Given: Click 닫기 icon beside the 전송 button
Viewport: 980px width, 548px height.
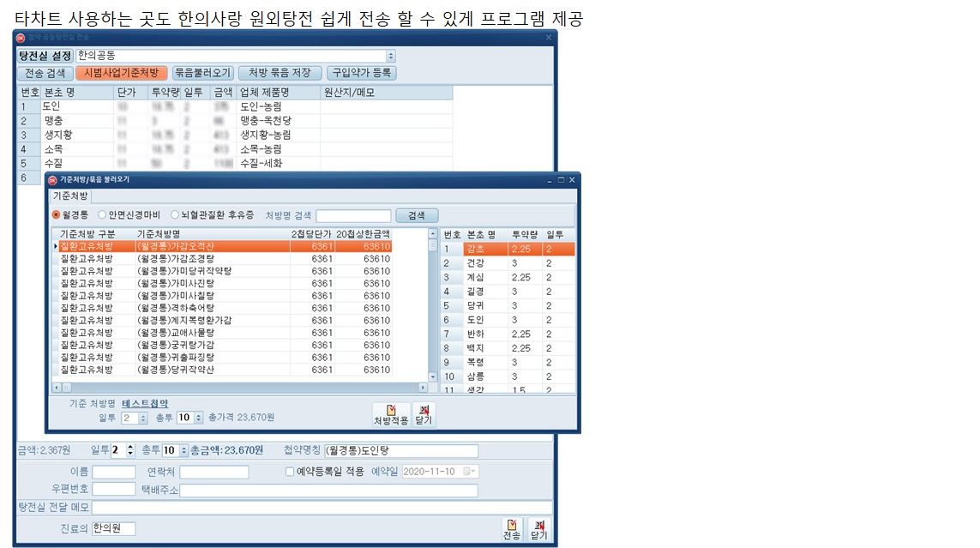Looking at the screenshot, I should point(539,529).
